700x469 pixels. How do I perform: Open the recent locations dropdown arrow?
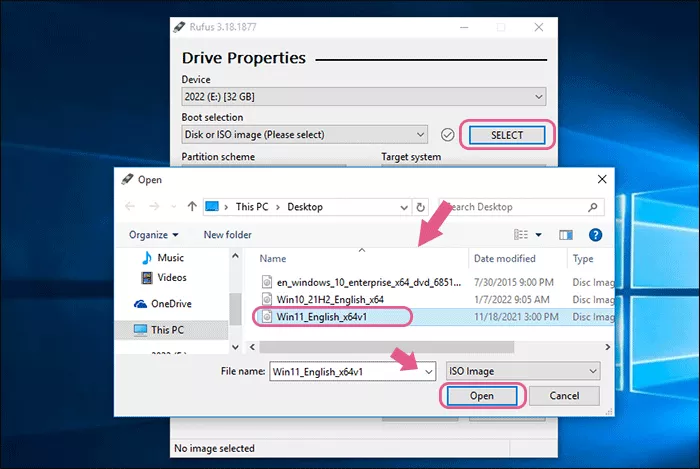coord(173,207)
